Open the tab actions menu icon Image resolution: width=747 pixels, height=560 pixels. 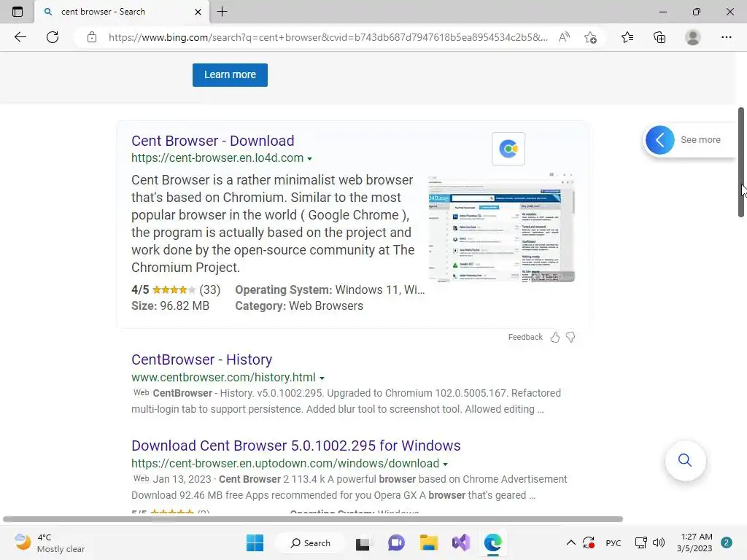pos(18,12)
